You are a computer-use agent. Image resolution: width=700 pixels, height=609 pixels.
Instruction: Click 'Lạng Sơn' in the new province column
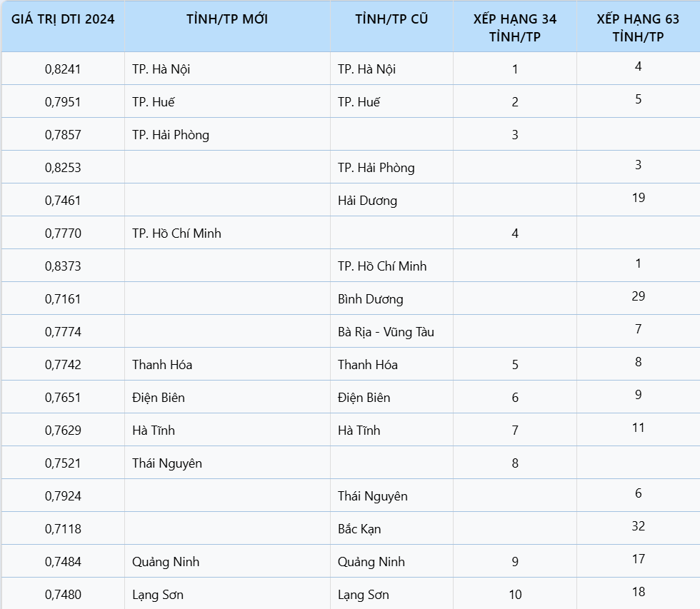158,595
